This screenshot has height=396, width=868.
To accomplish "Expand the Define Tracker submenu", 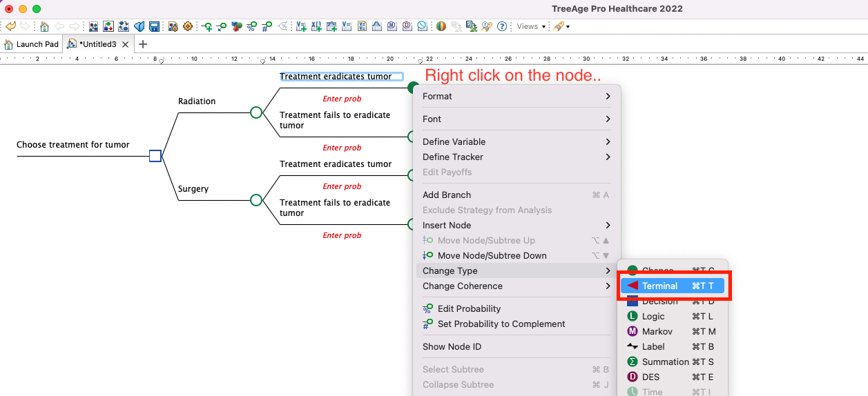I will click(517, 157).
